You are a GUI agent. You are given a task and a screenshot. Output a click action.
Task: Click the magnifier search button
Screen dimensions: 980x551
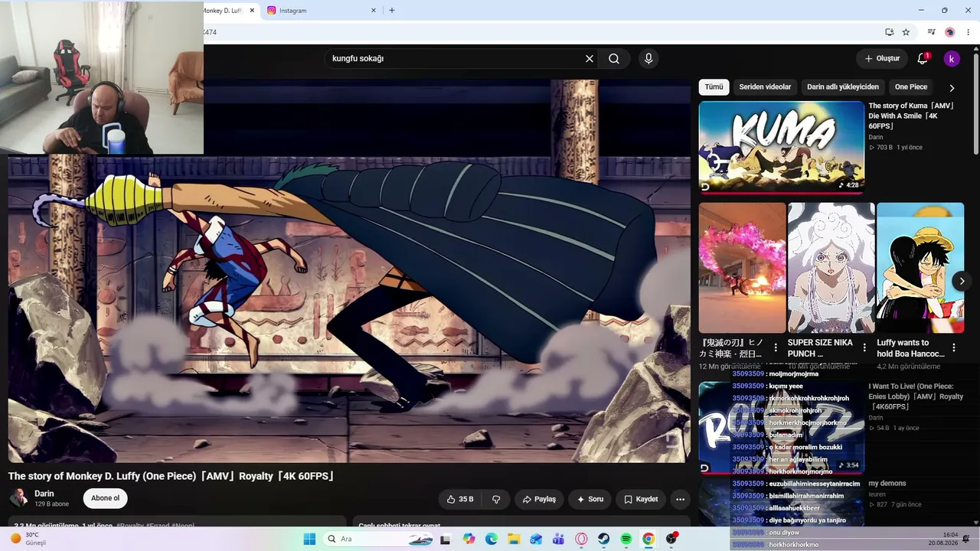(x=614, y=59)
